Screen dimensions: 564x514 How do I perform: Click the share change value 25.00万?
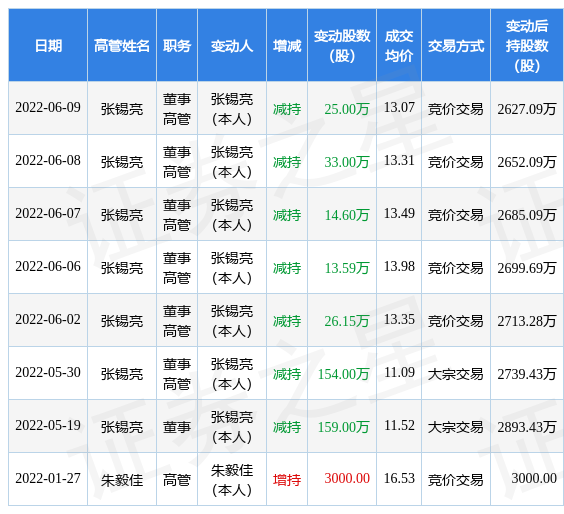point(347,109)
